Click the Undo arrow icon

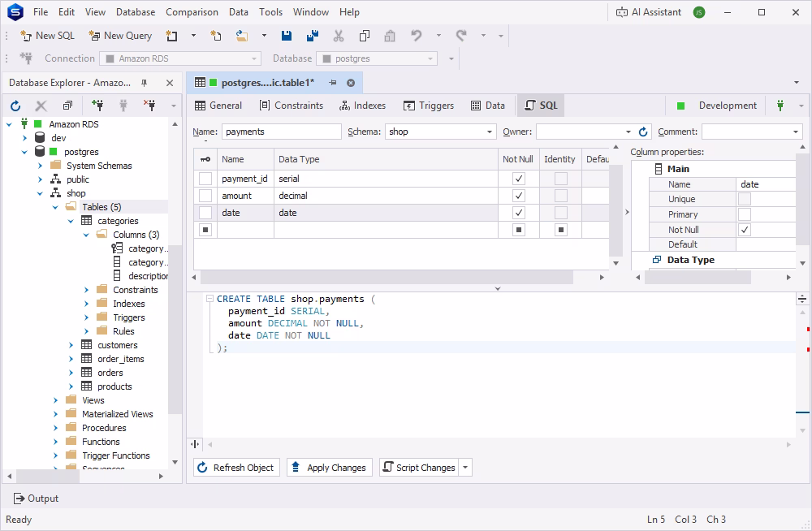tap(417, 35)
